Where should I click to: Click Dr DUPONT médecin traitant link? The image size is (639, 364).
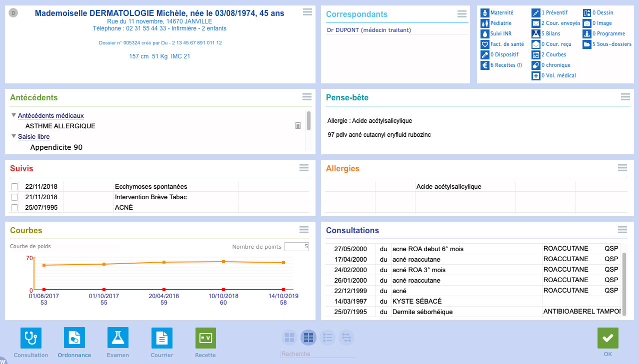pos(368,30)
